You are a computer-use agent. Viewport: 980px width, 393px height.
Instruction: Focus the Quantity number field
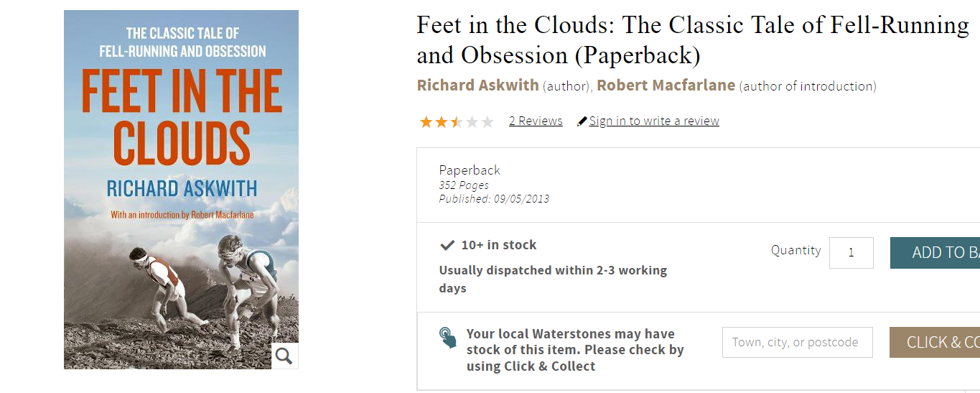tap(851, 253)
